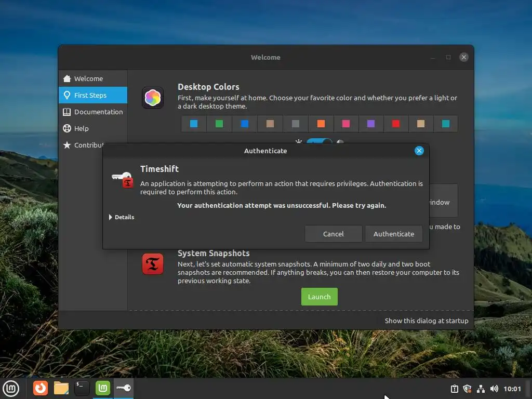Screen dimensions: 532x399
Task: Click the Desktop Colors rainbow icon
Action: (153, 98)
